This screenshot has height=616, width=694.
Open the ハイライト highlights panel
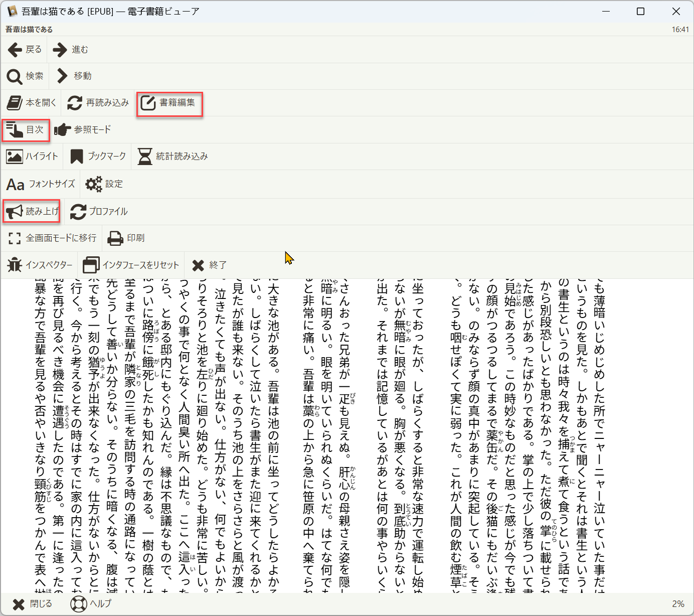pos(32,156)
